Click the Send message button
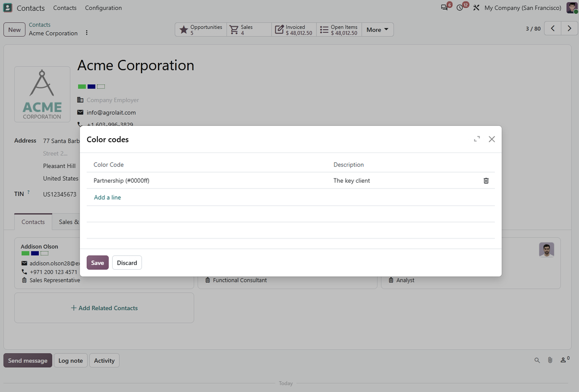The height and width of the screenshot is (392, 579). coord(28,360)
